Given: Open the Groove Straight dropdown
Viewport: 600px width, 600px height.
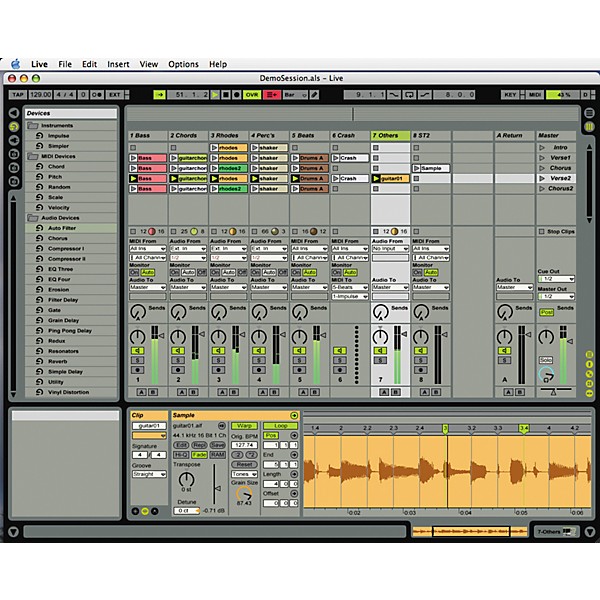Looking at the screenshot, I should tap(149, 474).
